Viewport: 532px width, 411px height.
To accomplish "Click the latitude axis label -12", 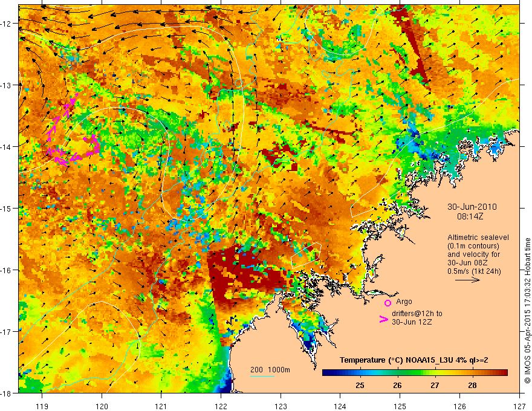I will pyautogui.click(x=6, y=24).
